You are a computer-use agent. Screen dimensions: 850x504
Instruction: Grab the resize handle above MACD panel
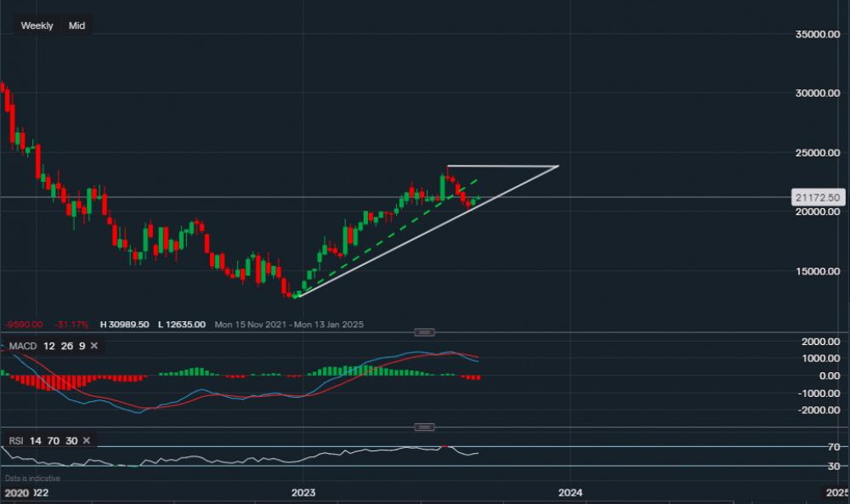pos(425,332)
